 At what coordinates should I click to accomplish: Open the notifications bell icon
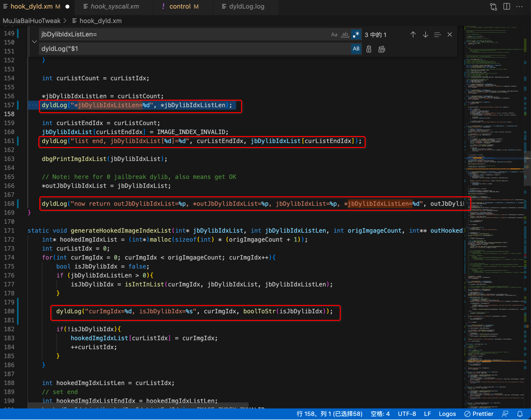[520, 414]
